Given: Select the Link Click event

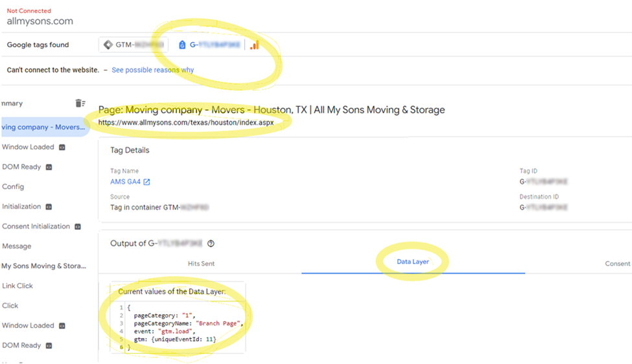Looking at the screenshot, I should [18, 286].
